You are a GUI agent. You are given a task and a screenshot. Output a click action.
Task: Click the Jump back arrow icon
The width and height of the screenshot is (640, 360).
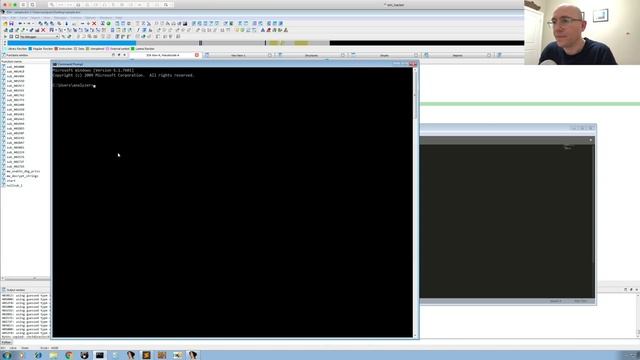click(20, 24)
